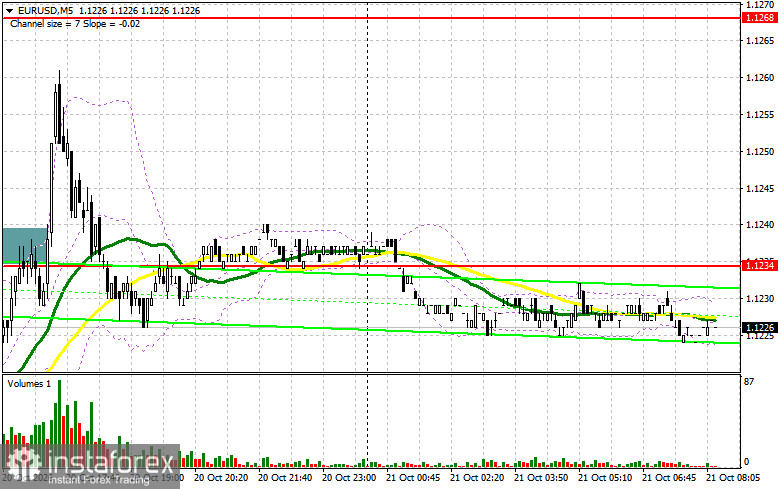The image size is (781, 489).
Task: Click the 87 volume scale maximum label
Action: click(749, 381)
